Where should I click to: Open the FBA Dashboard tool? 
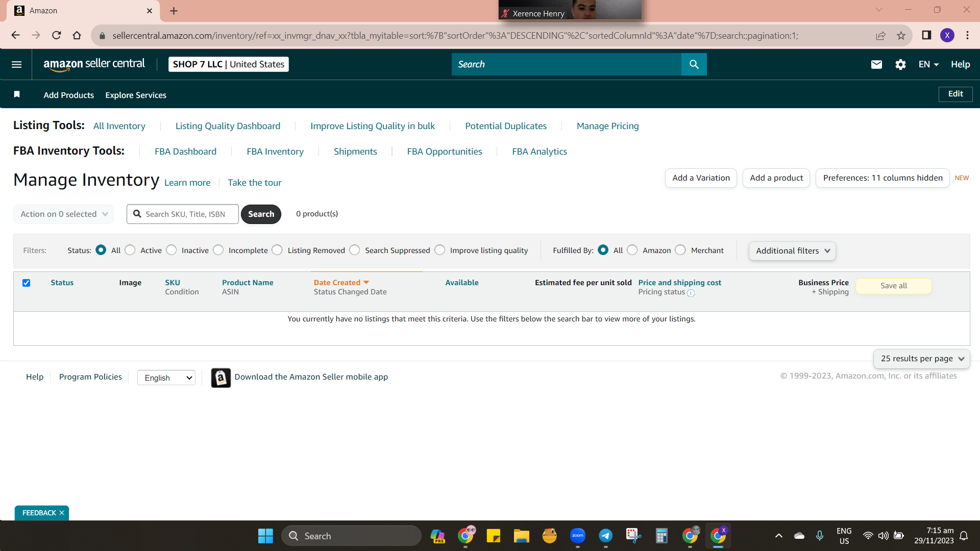pos(186,152)
